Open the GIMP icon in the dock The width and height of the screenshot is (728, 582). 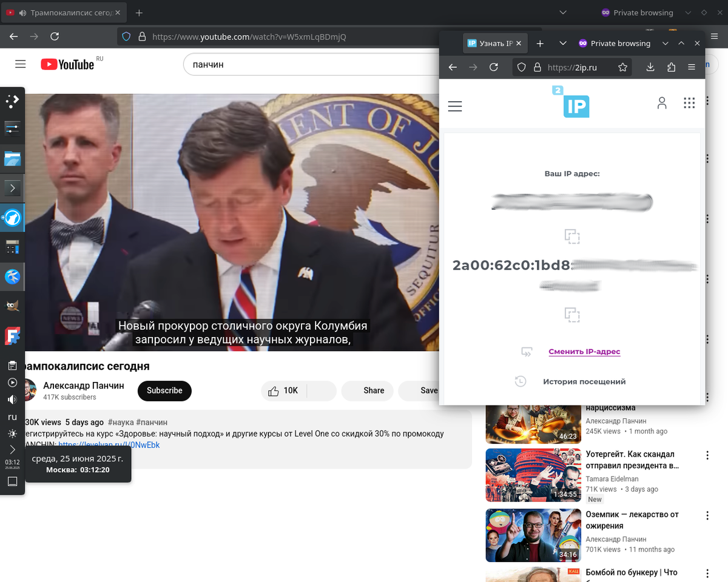click(x=12, y=306)
